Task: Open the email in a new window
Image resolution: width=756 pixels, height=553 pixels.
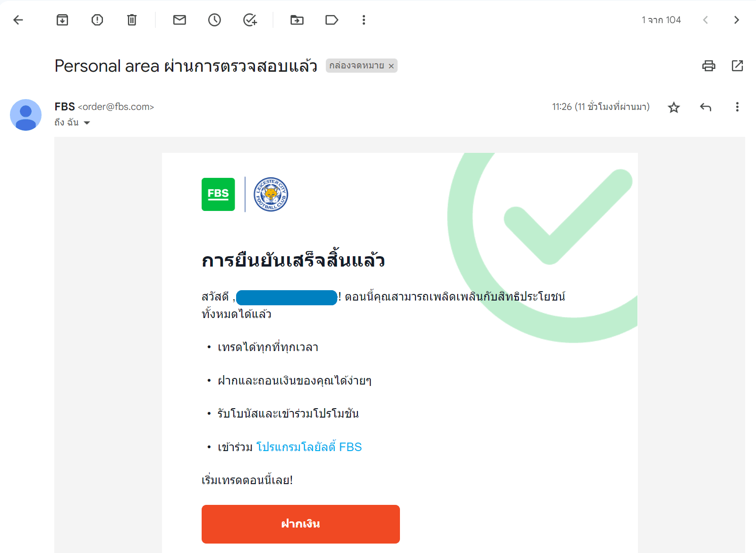Action: pos(737,66)
